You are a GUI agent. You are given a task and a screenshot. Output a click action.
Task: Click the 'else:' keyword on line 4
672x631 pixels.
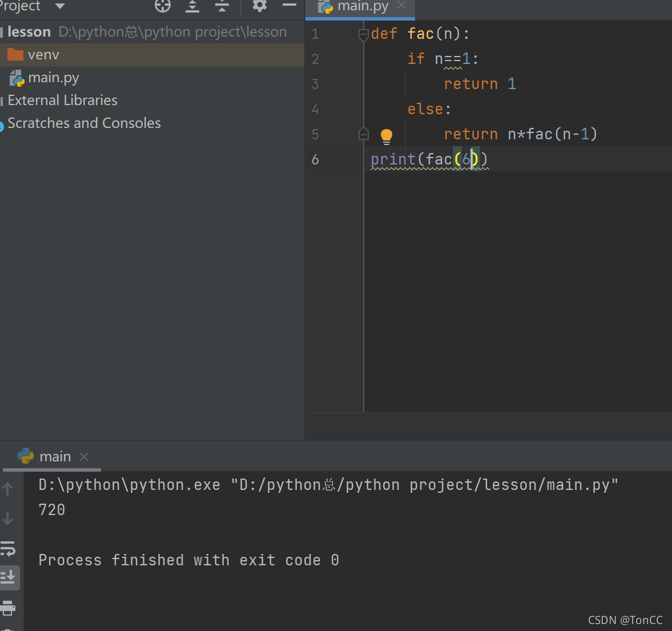pyautogui.click(x=429, y=109)
